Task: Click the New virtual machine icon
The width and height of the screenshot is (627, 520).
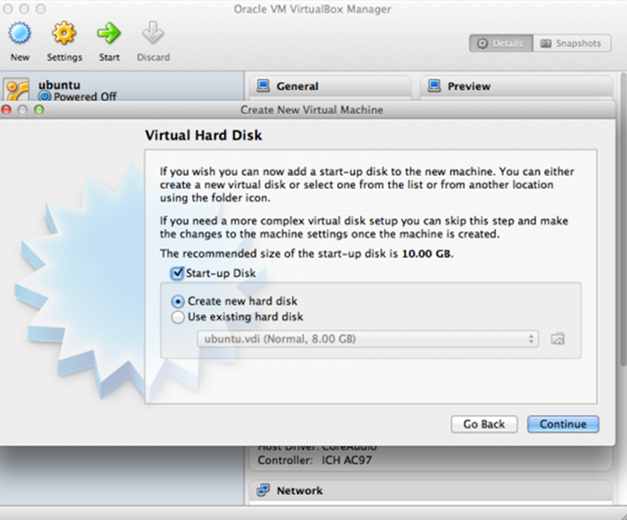Action: point(20,33)
